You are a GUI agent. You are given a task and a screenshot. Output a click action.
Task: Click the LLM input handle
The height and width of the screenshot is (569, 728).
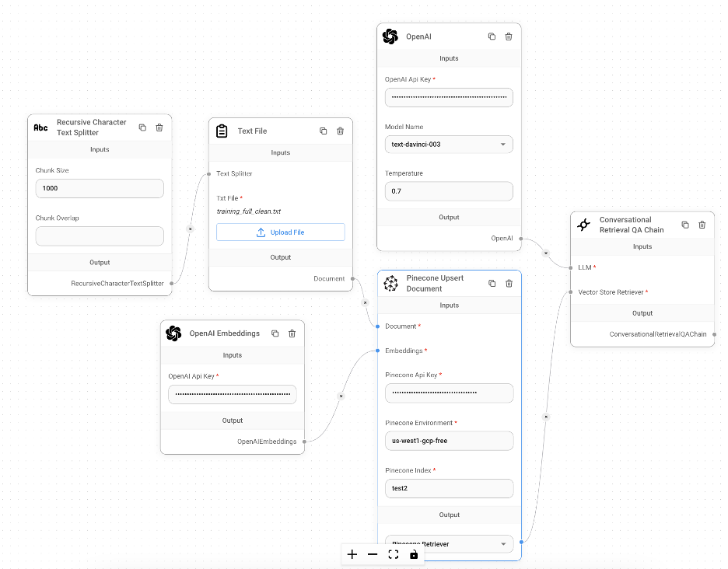pos(571,267)
